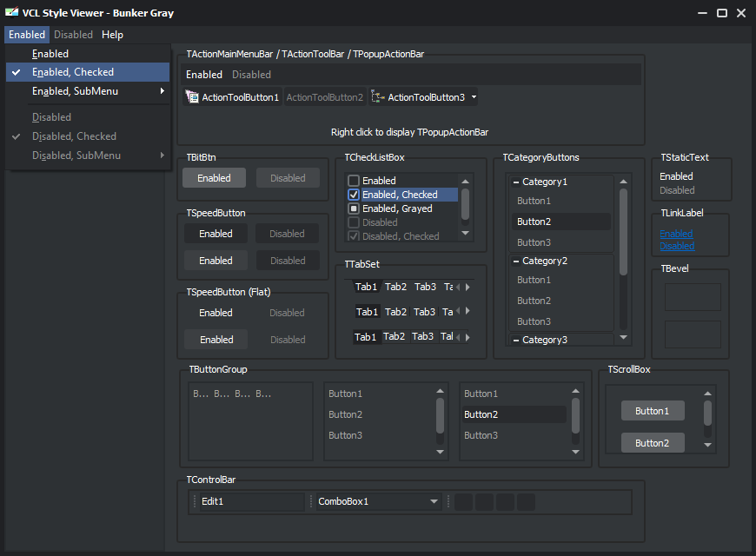
Task: Click the ActionToolButton1 label
Action: (x=240, y=97)
